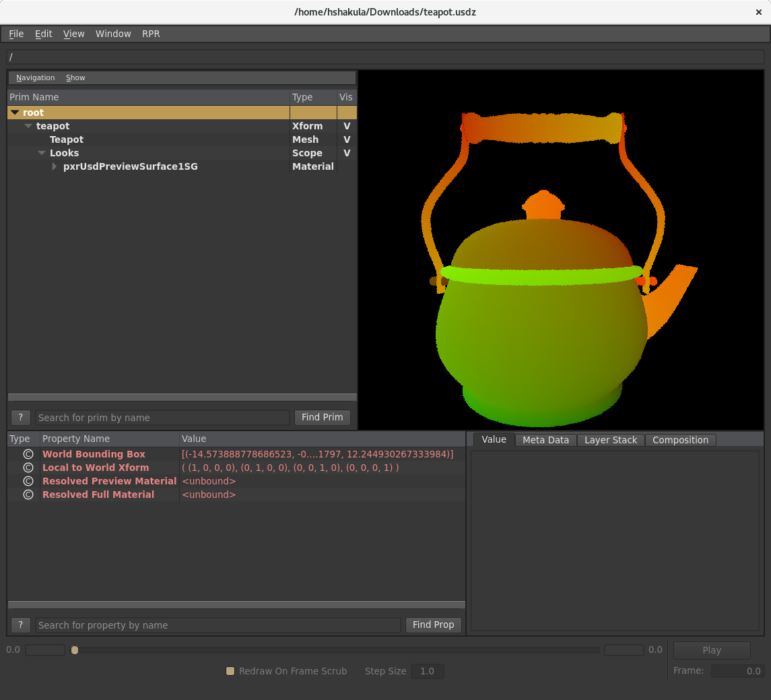Open the File menu

click(x=16, y=34)
